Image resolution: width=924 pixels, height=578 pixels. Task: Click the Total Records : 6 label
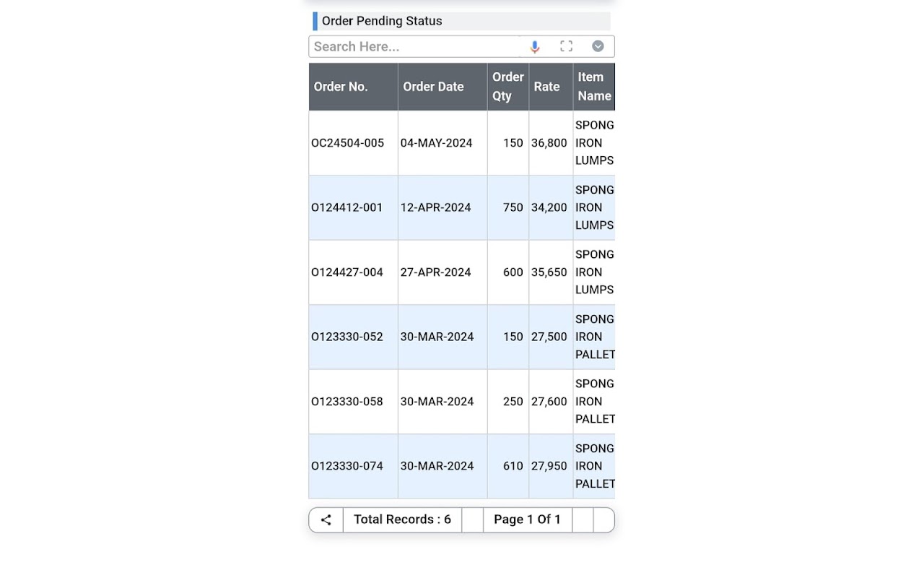click(402, 519)
